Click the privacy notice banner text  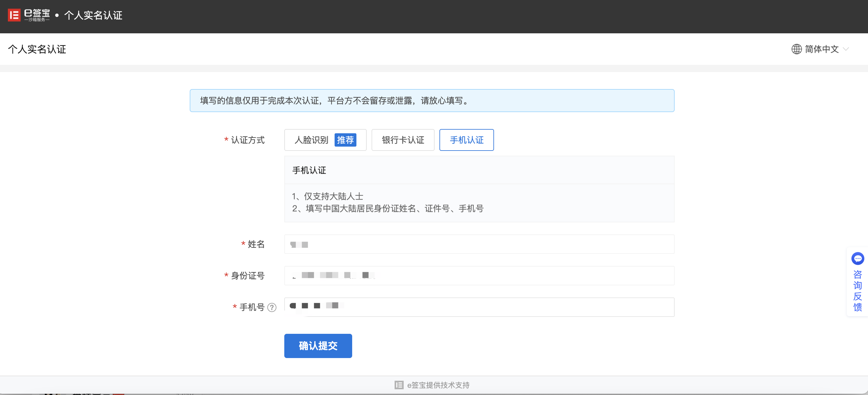click(x=334, y=100)
